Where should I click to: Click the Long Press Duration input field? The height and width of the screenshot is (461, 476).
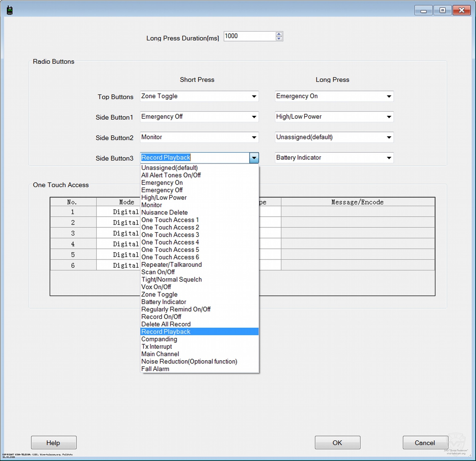point(249,36)
